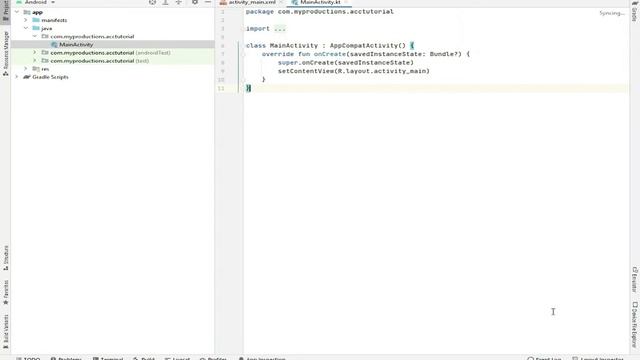Open the Build Variants side tab
This screenshot has height=360, width=640.
(x=5, y=332)
